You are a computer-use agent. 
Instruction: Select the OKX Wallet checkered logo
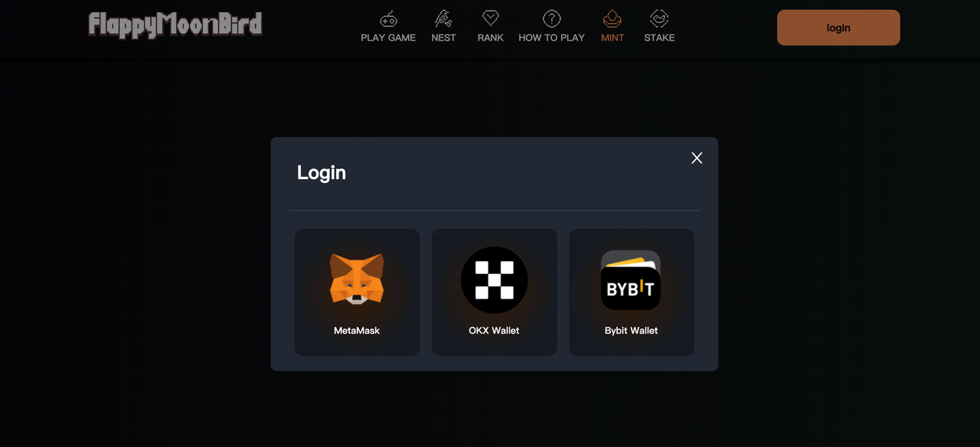coord(494,280)
